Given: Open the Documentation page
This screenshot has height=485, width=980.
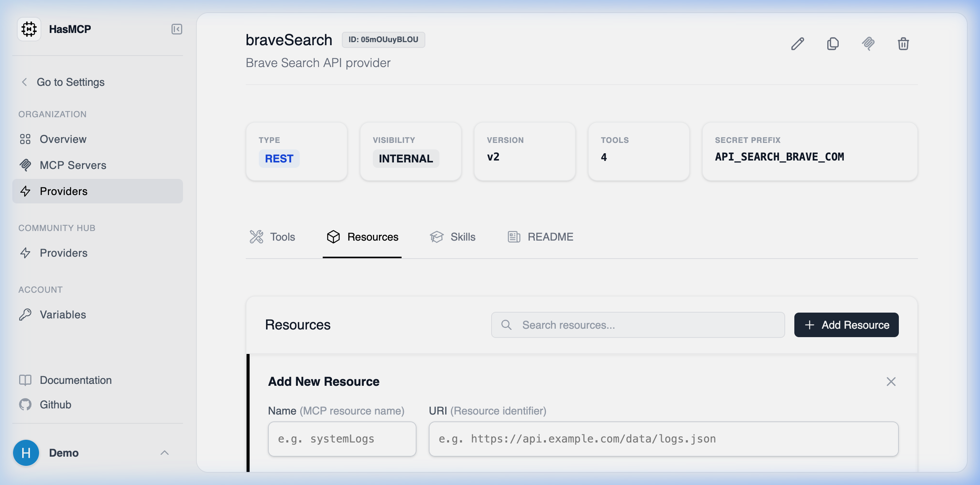Looking at the screenshot, I should [76, 380].
